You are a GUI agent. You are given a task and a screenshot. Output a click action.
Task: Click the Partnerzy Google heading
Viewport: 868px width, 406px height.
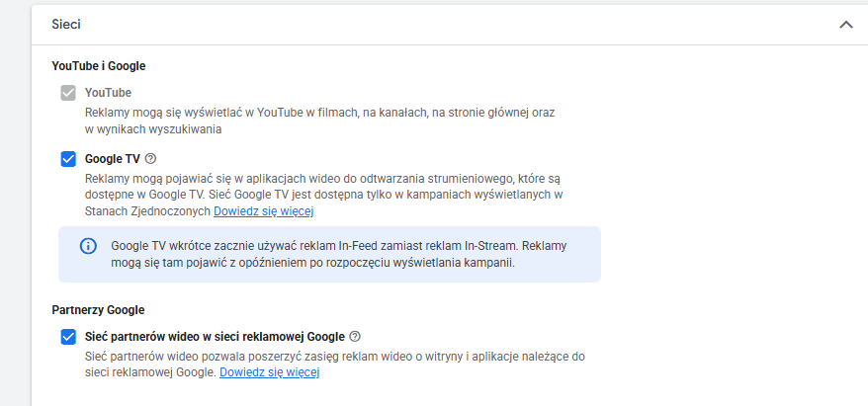(x=99, y=309)
